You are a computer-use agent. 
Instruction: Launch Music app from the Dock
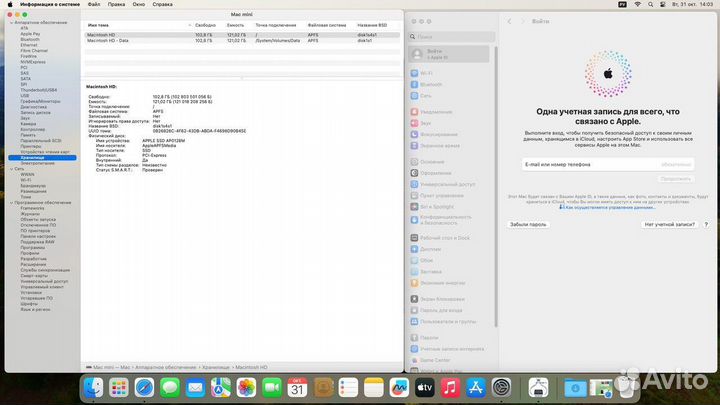point(450,388)
